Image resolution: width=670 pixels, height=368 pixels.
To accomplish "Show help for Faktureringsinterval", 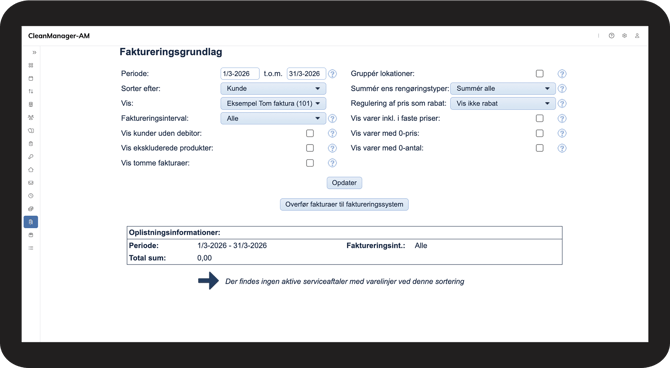I will (x=332, y=118).
